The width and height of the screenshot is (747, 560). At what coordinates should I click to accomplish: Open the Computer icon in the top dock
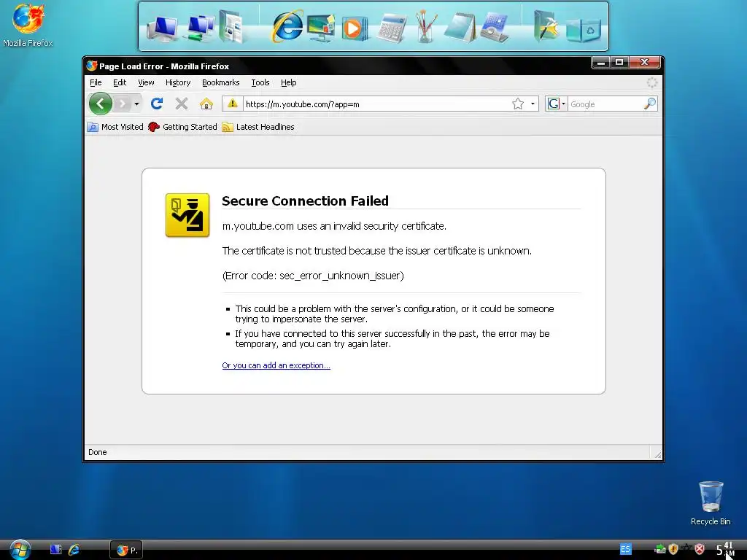[162, 28]
